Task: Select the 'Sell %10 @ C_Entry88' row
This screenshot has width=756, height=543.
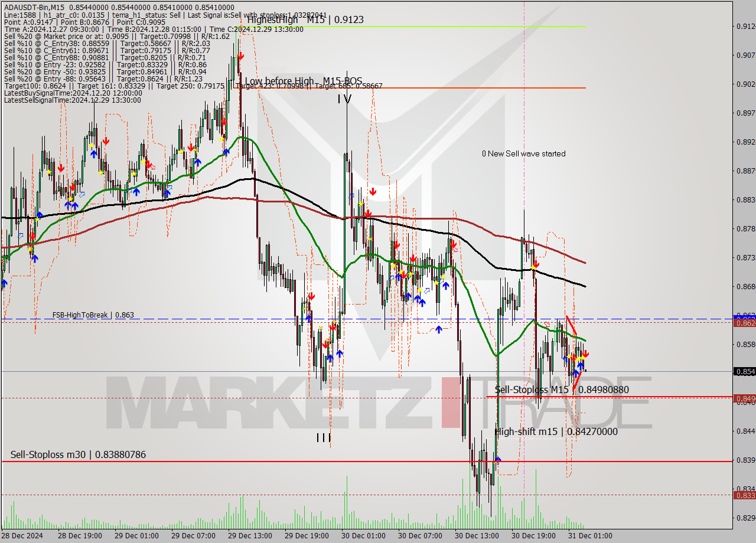Action: (x=105, y=57)
